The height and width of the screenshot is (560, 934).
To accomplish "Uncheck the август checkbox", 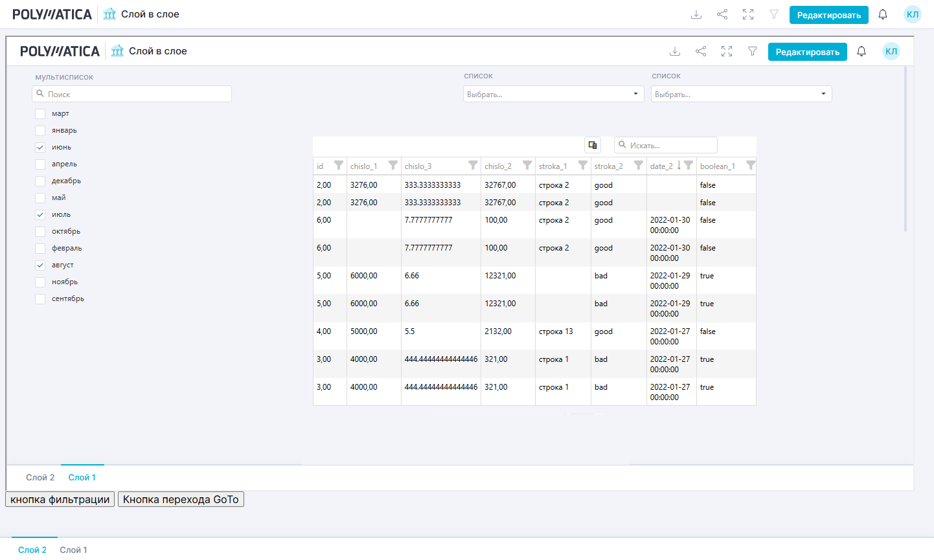I will (40, 265).
